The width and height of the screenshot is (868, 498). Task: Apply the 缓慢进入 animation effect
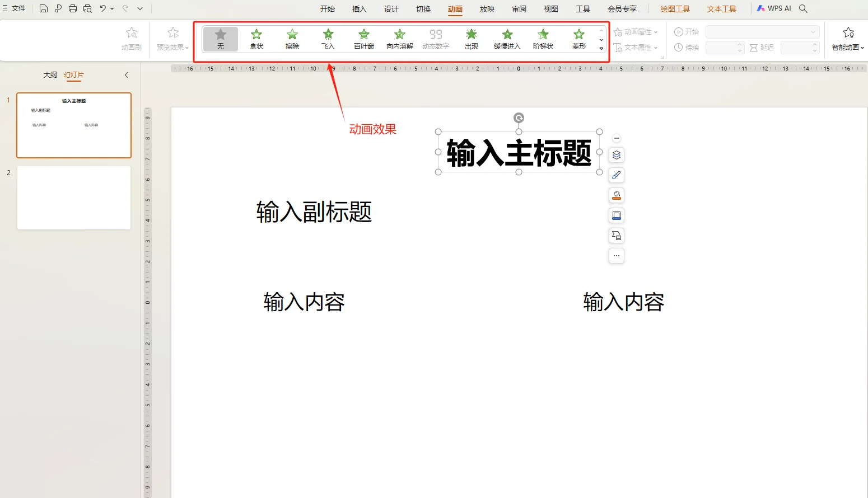(507, 38)
